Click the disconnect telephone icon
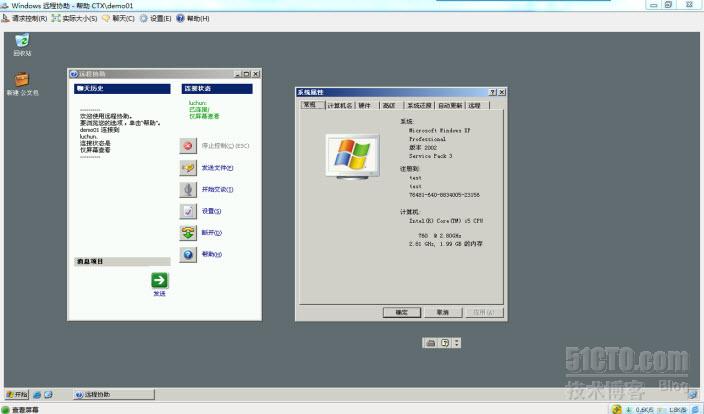The image size is (704, 414). click(188, 233)
